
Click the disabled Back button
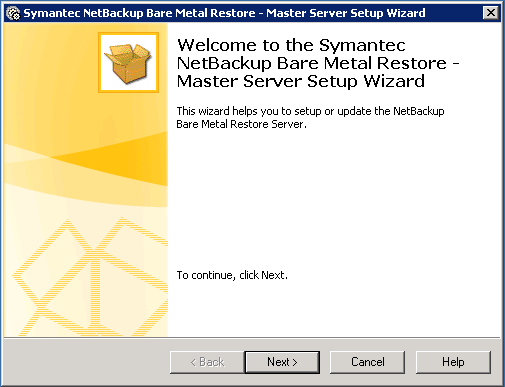click(x=207, y=362)
